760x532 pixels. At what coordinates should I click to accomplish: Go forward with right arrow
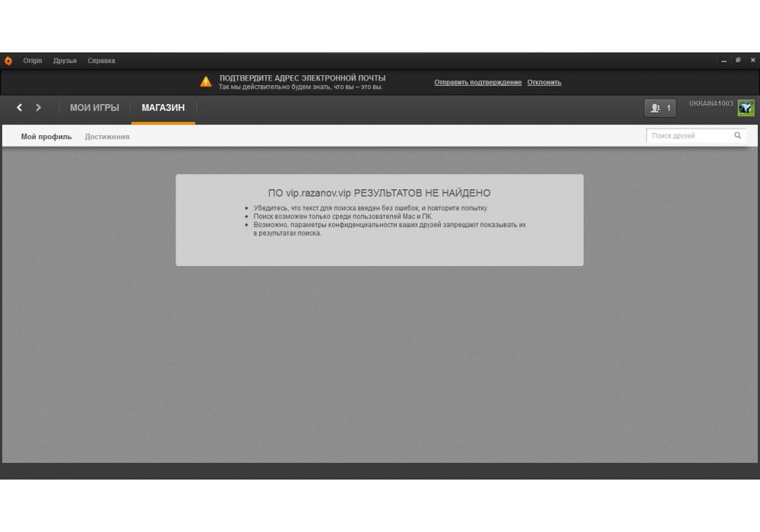pos(38,108)
